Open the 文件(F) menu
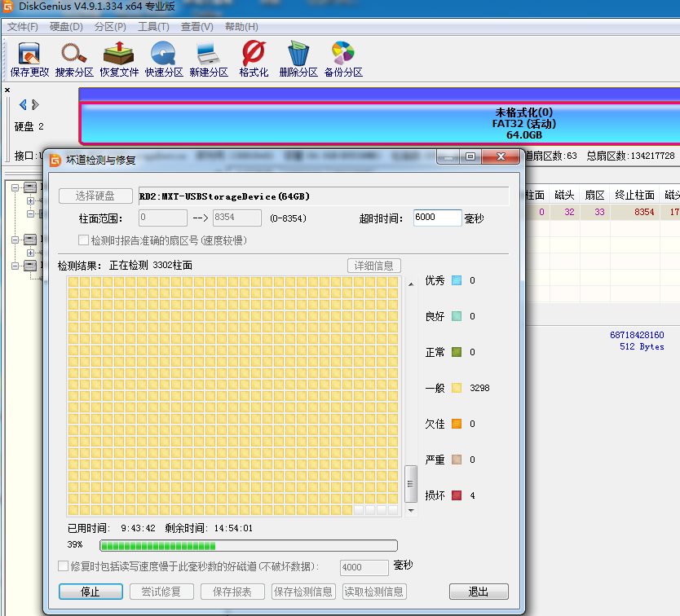The height and width of the screenshot is (616, 680). (23, 27)
